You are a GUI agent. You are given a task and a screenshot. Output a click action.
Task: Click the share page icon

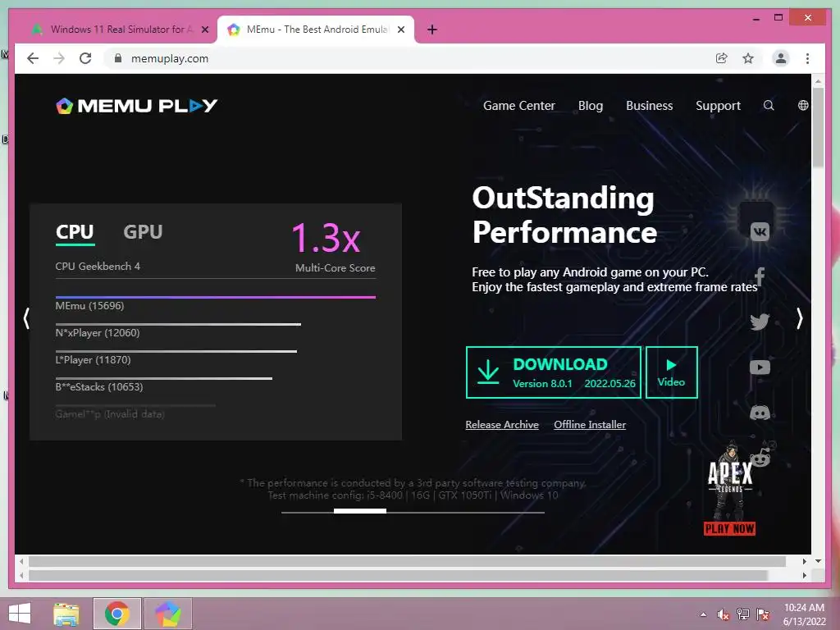722,58
